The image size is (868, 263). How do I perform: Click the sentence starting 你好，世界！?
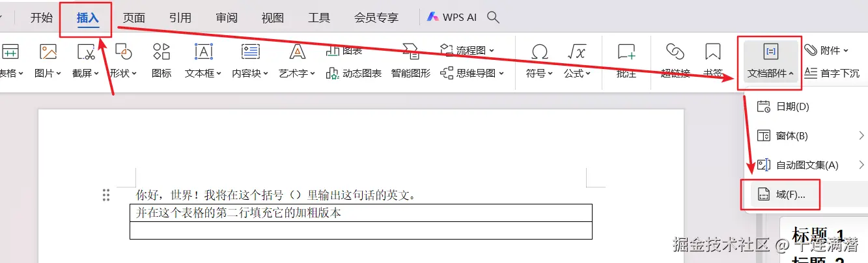click(275, 194)
